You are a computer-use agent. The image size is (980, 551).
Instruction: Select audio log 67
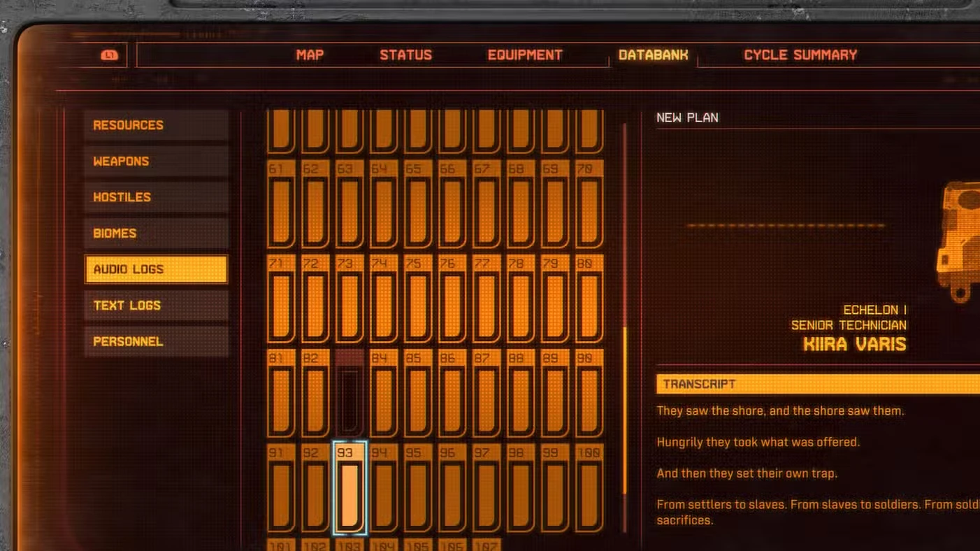point(487,204)
